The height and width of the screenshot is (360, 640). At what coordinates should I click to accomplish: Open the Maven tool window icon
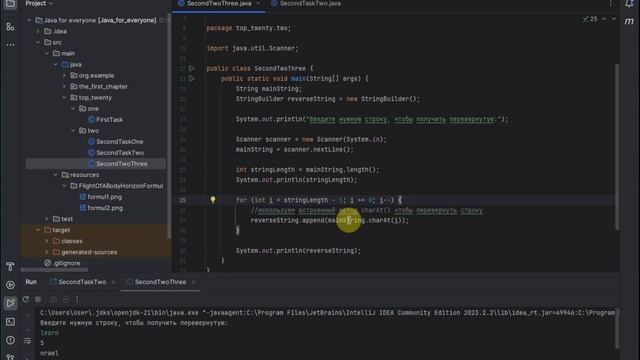coord(629,21)
